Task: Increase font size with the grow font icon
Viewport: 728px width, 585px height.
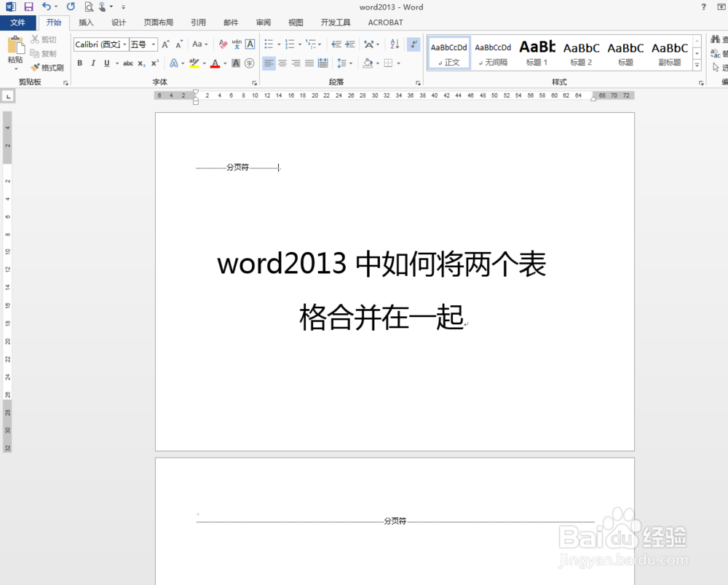Action: pyautogui.click(x=166, y=44)
